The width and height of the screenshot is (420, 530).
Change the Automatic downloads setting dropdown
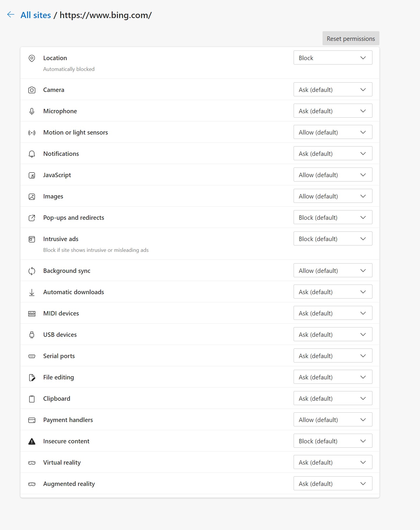pyautogui.click(x=333, y=292)
